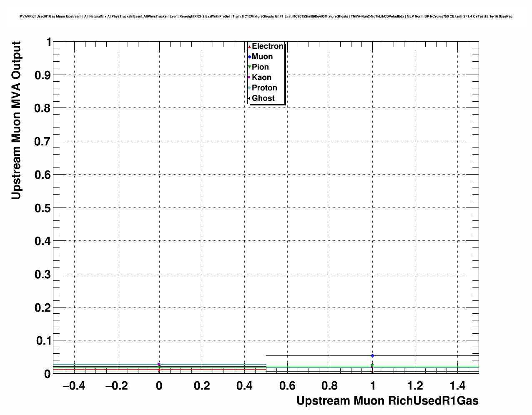Click the plot title text at top
This screenshot has width=532, height=415.
click(266, 16)
